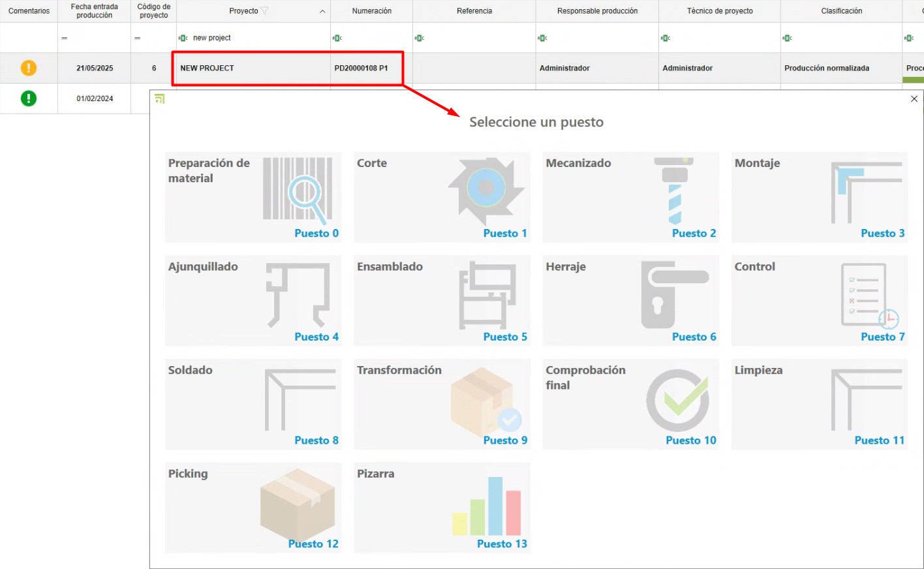This screenshot has width=924, height=569.
Task: Select the Herraje door handle tile
Action: (630, 301)
